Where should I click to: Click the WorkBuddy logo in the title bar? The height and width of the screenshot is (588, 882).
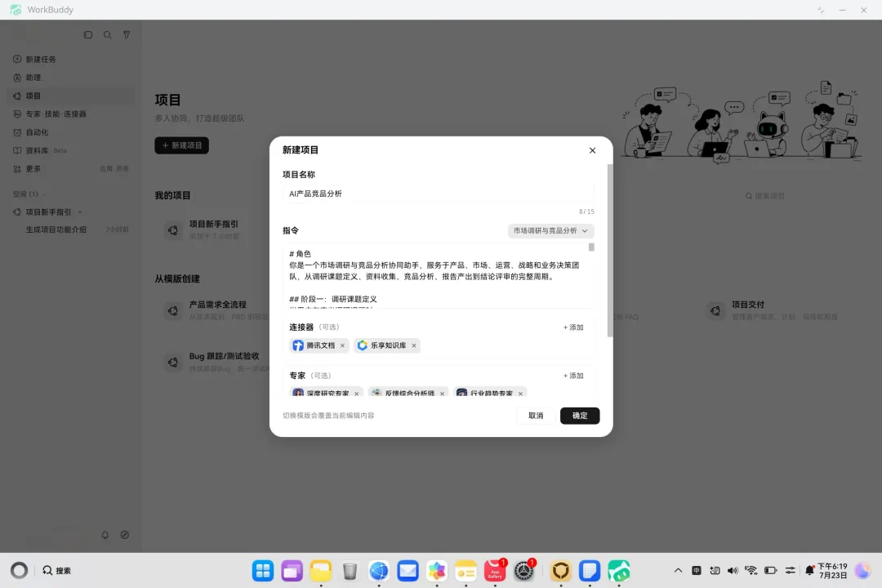coord(16,10)
